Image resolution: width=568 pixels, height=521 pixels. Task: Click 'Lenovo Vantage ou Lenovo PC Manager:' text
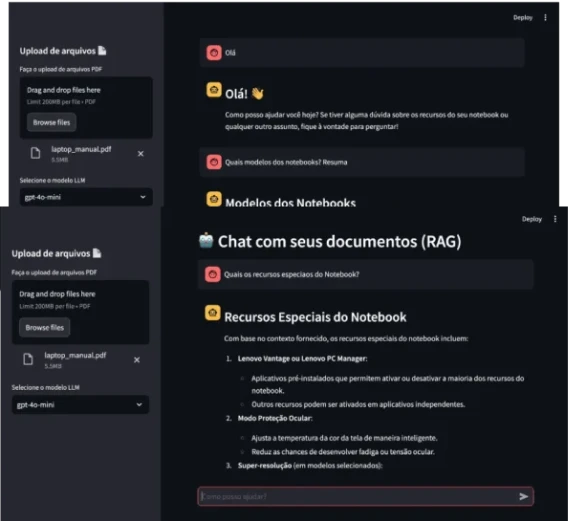(x=302, y=359)
